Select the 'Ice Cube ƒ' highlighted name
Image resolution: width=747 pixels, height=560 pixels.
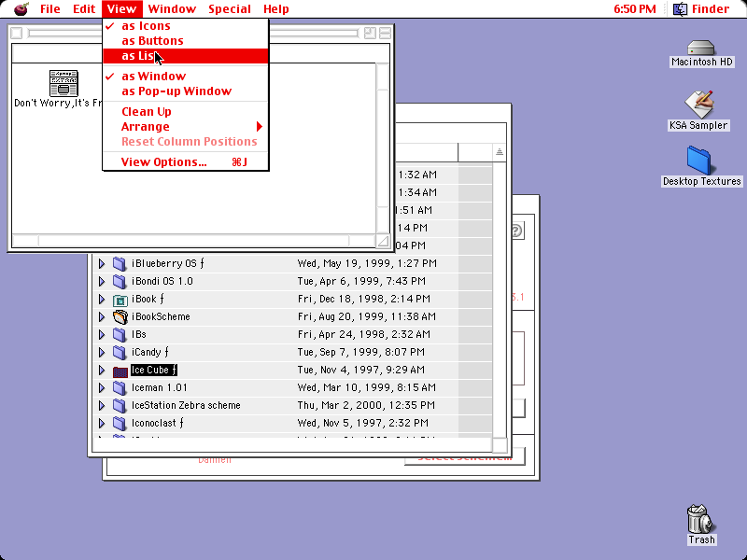154,370
